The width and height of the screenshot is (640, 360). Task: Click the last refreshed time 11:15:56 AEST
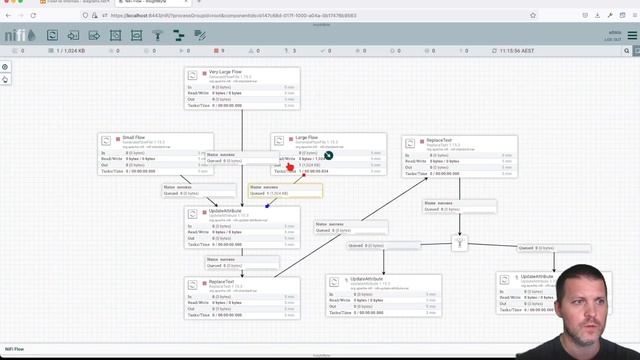point(517,51)
